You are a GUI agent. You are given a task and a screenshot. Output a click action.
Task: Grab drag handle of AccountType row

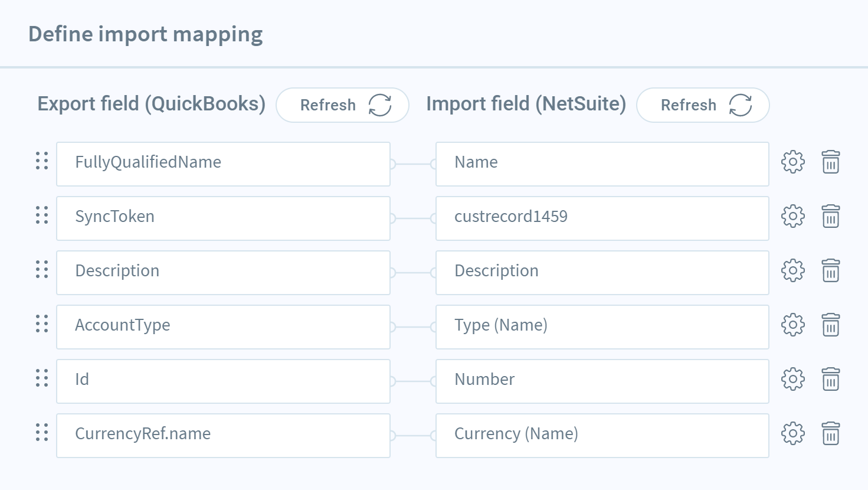[x=42, y=324]
